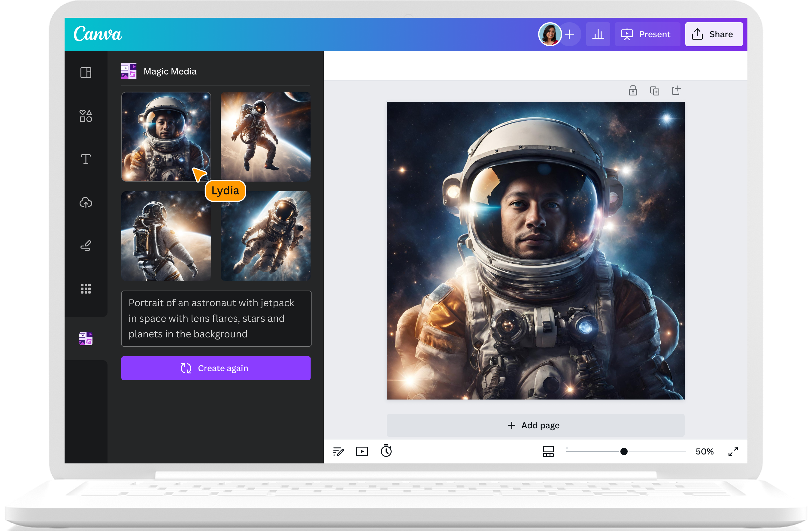Image resolution: width=812 pixels, height=531 pixels.
Task: Open the Design templates panel
Action: click(x=86, y=72)
